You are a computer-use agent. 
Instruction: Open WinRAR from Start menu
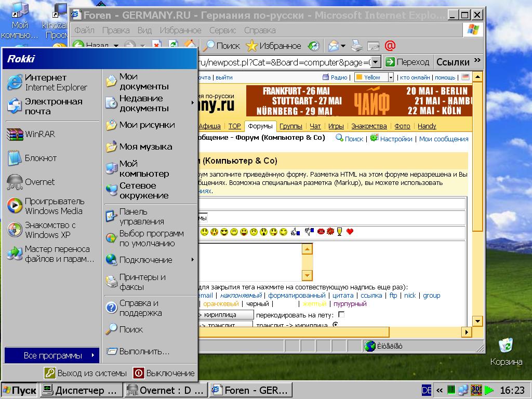click(x=52, y=135)
